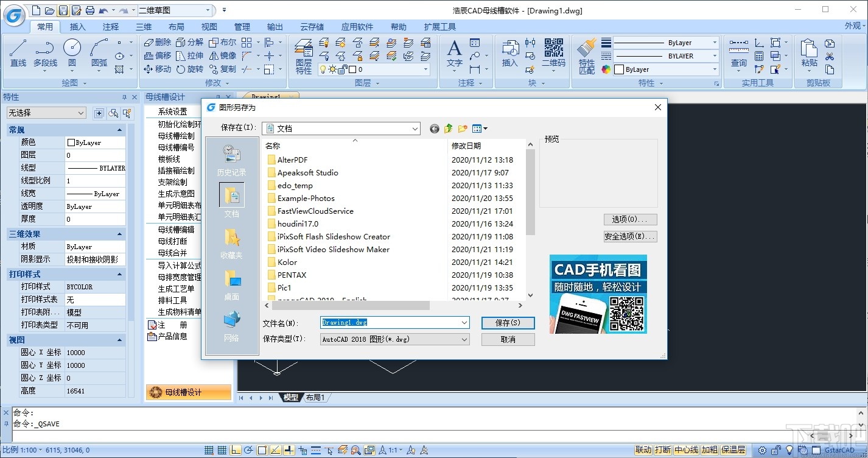Image resolution: width=868 pixels, height=458 pixels.
Task: Switch to the 插入 ribbon tab
Action: click(x=78, y=26)
